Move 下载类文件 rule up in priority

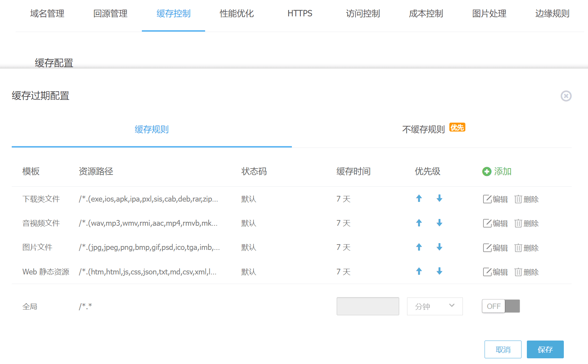[419, 198]
